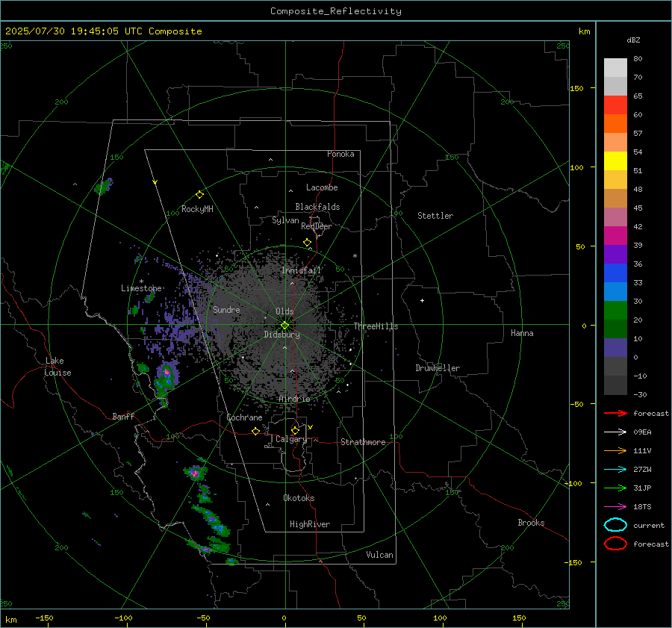This screenshot has height=628, width=672.
Task: Click the Lake Louise label
Action: (x=57, y=367)
